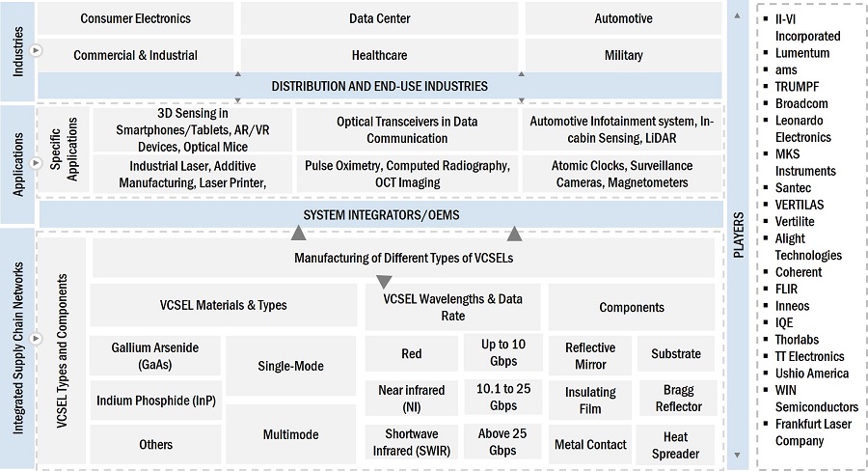Expand the Integrated Supply Chain Networks arrow
The width and height of the screenshot is (868, 471).
pos(36,339)
